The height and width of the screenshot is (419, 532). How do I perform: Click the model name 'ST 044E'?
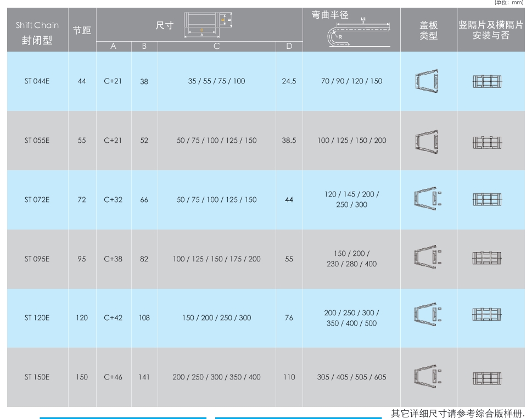37,81
